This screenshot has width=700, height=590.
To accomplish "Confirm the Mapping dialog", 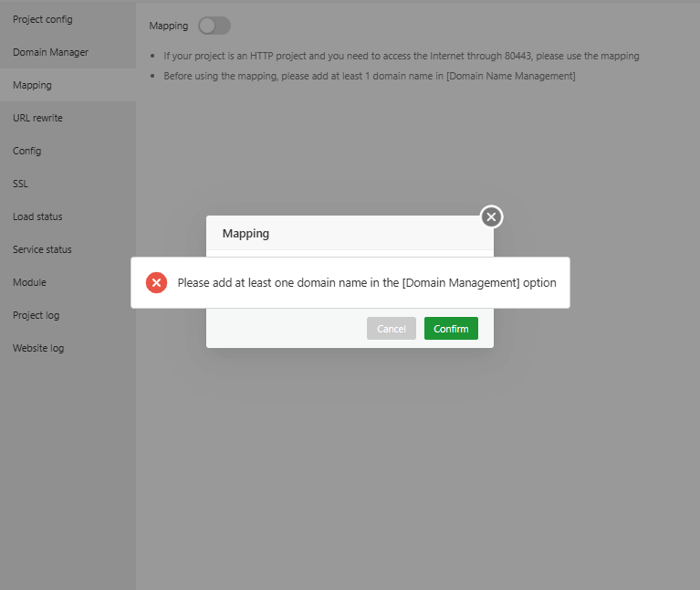I will click(x=451, y=329).
